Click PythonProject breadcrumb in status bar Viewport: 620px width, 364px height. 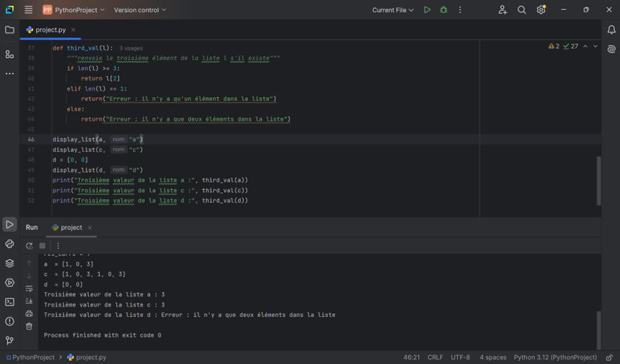(30, 357)
